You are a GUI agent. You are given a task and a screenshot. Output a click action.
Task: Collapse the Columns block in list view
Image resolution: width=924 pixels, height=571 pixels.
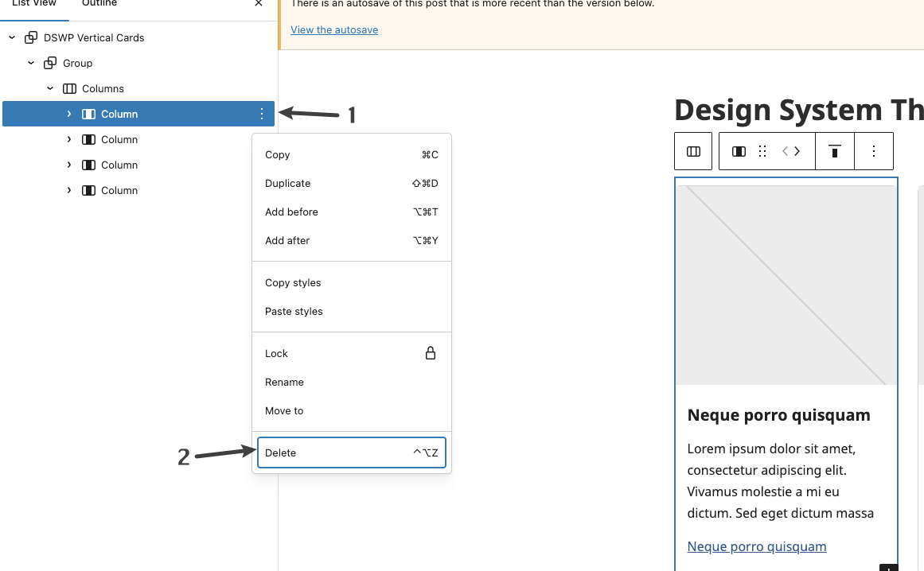[50, 88]
